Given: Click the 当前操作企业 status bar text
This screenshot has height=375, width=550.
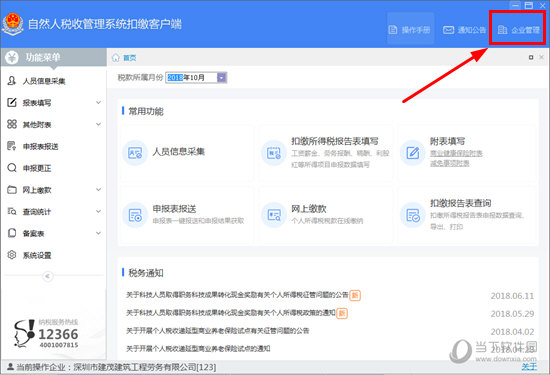Looking at the screenshot, I should pyautogui.click(x=116, y=367).
